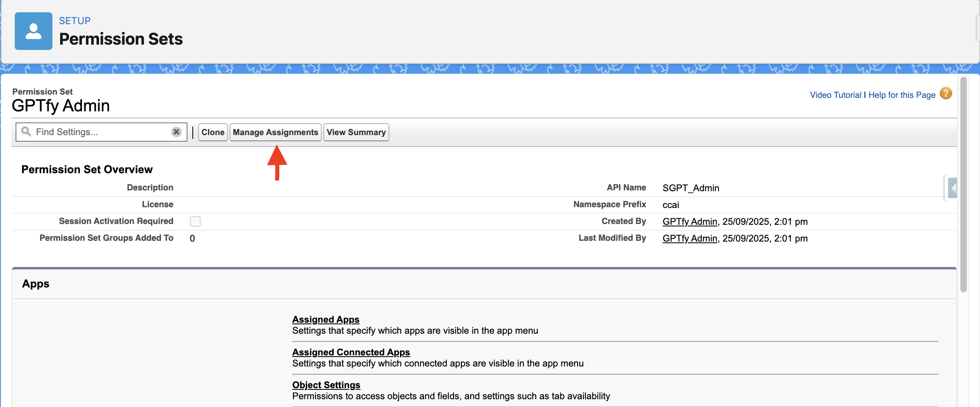Open Help for this Page link

[902, 95]
